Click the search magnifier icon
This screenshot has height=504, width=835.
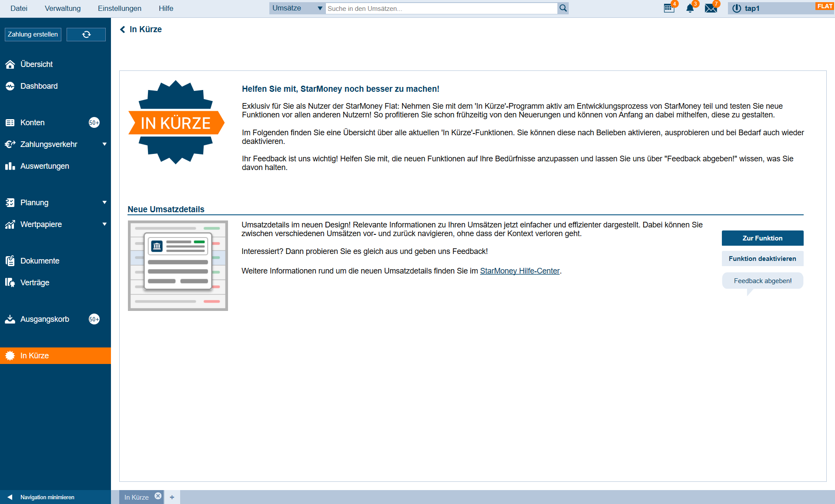coord(563,8)
